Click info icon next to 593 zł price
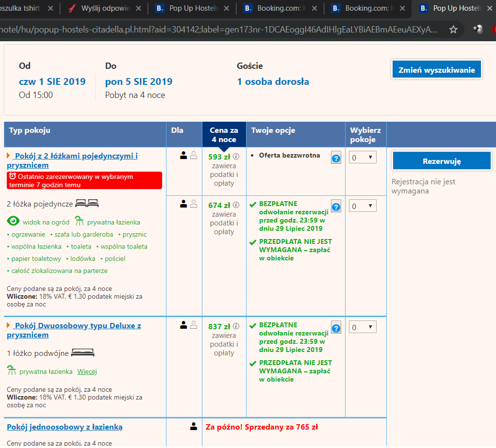 coord(236,157)
